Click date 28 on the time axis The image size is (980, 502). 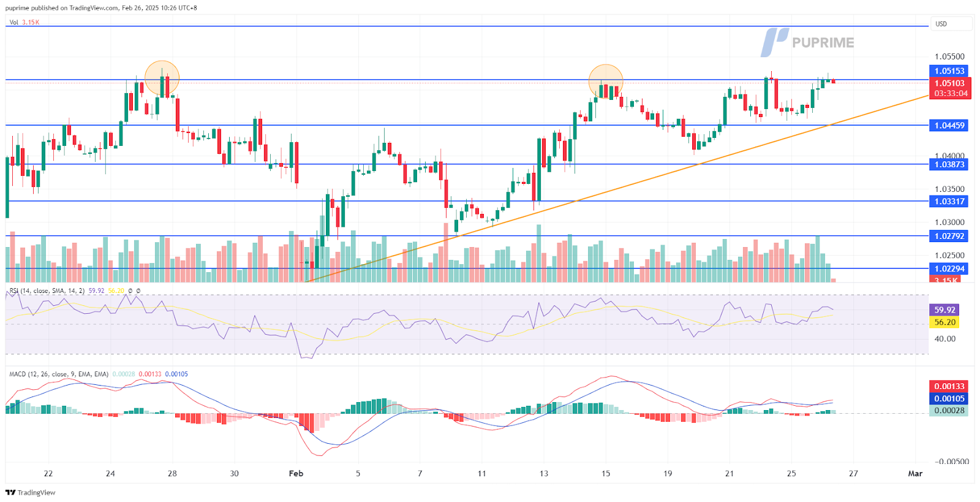[x=172, y=474]
